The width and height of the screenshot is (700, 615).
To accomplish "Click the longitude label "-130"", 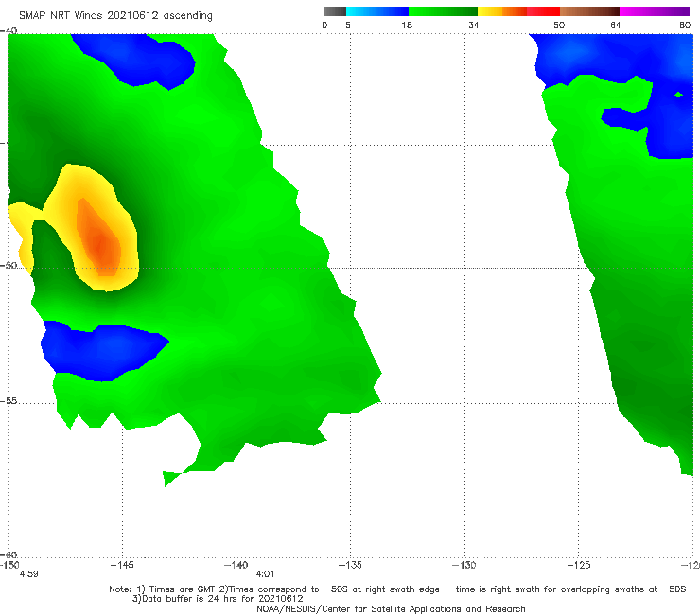I will [464, 565].
